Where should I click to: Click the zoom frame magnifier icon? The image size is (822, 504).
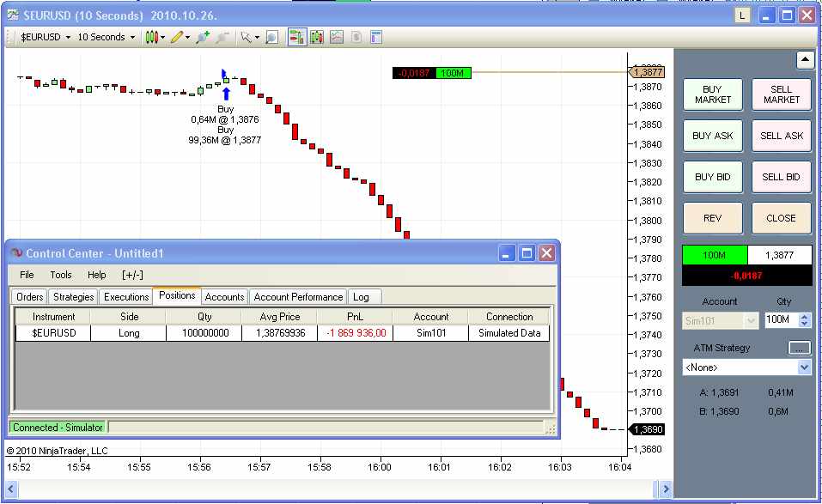point(272,37)
